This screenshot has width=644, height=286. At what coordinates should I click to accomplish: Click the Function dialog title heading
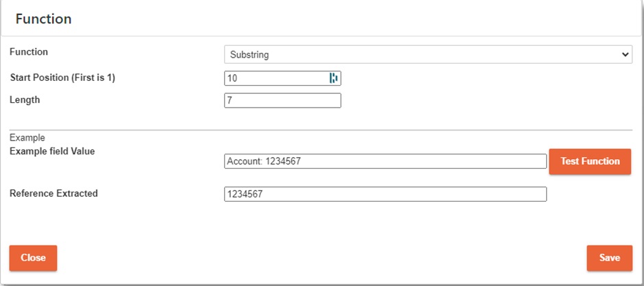44,19
